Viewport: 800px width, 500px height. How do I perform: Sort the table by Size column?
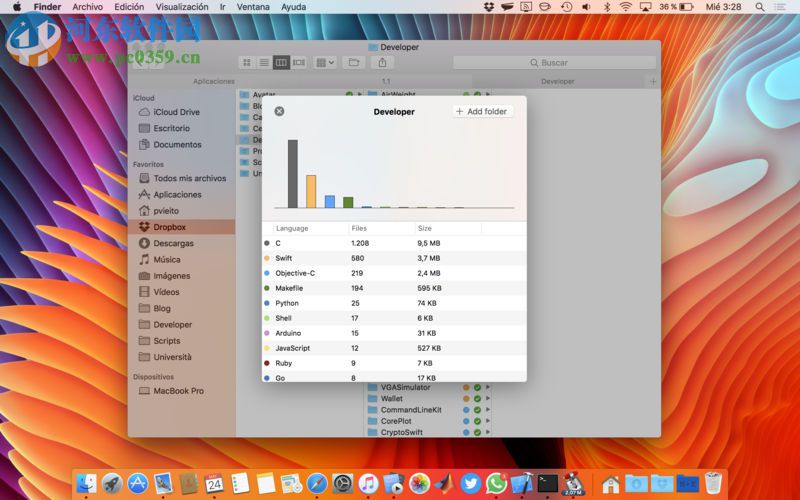(424, 228)
